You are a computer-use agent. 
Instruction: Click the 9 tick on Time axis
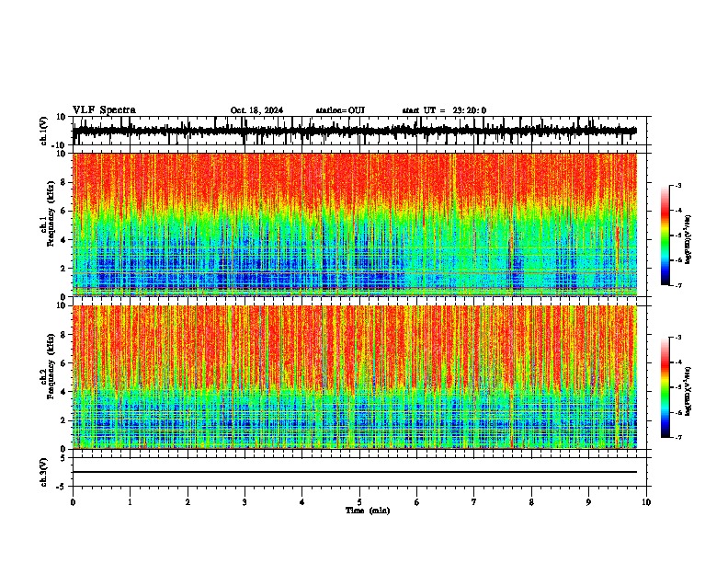(x=588, y=502)
